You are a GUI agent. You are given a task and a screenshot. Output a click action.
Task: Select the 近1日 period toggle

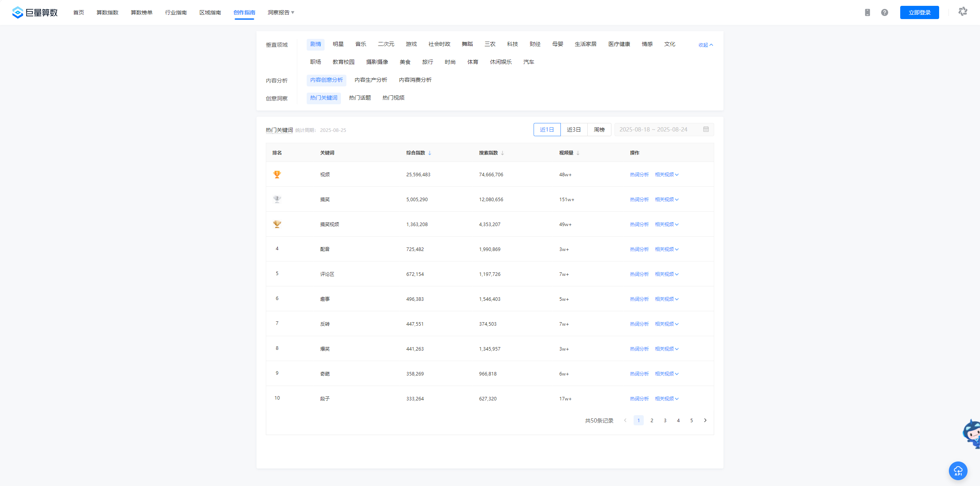pos(547,130)
